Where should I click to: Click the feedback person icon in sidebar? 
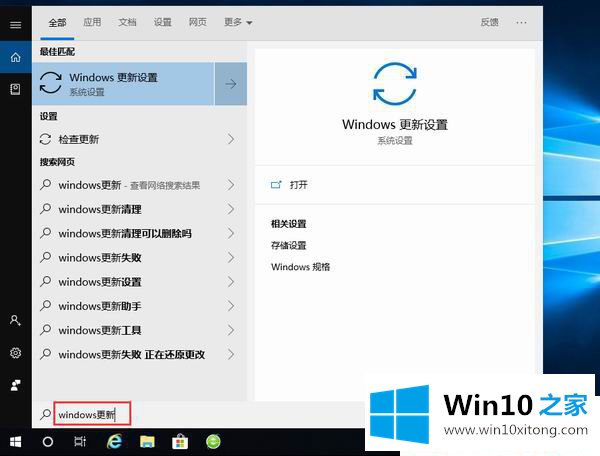[x=16, y=385]
